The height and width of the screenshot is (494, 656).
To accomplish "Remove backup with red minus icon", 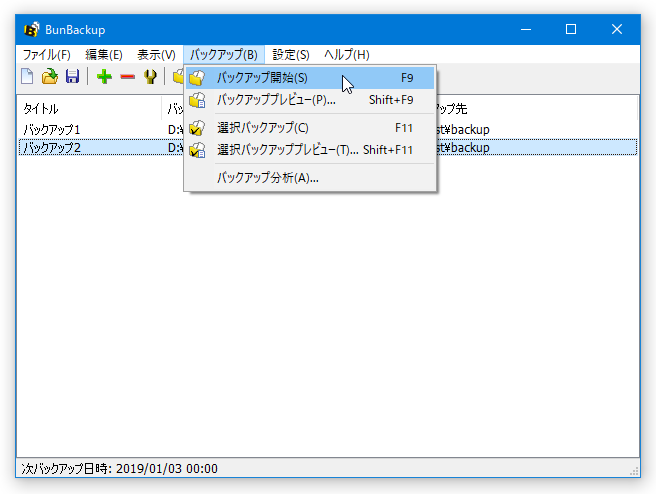I will pyautogui.click(x=127, y=77).
